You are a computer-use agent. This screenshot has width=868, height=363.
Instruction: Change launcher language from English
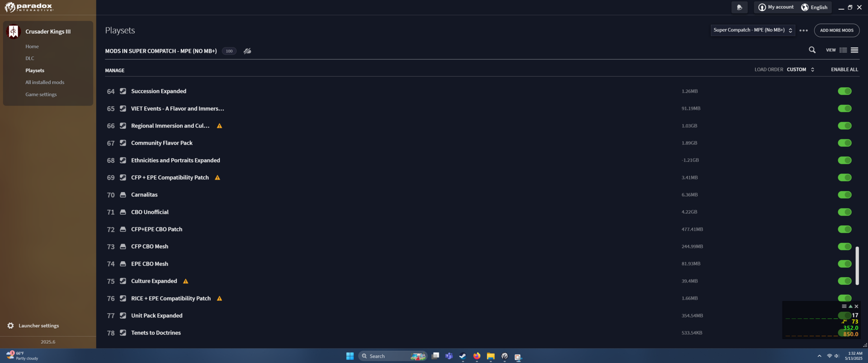pos(815,7)
